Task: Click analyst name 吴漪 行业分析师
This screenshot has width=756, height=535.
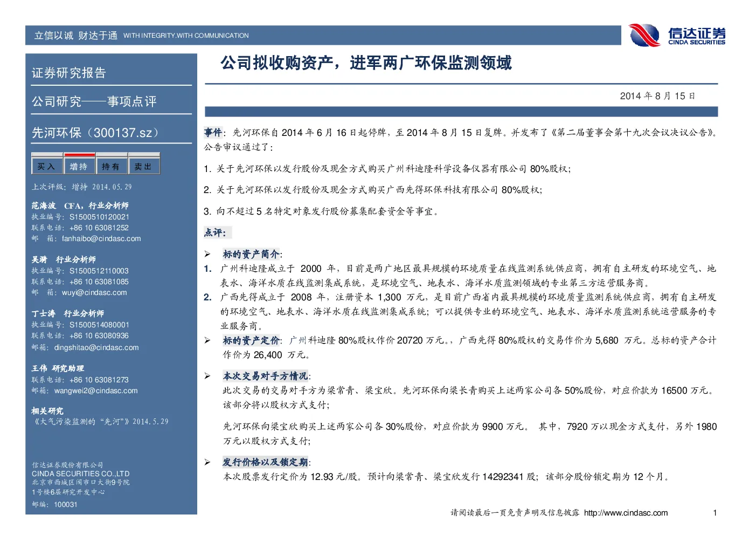Action: pos(64,259)
